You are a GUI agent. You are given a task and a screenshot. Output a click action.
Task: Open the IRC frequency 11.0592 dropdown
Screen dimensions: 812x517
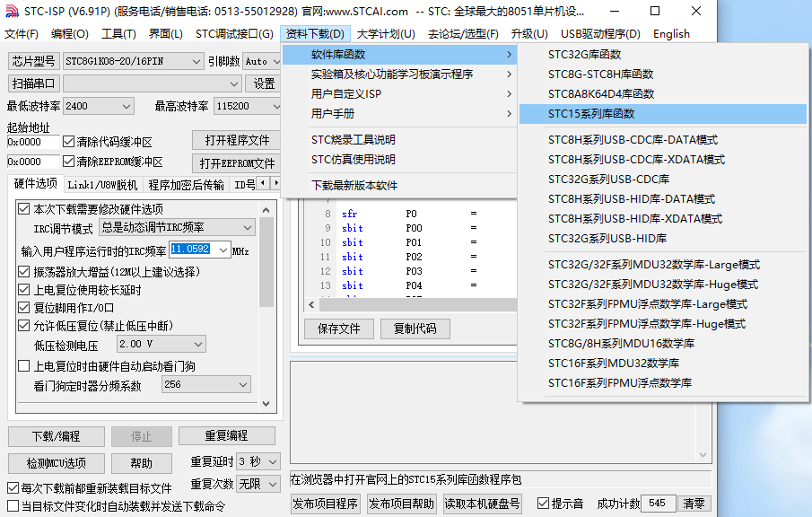[223, 250]
